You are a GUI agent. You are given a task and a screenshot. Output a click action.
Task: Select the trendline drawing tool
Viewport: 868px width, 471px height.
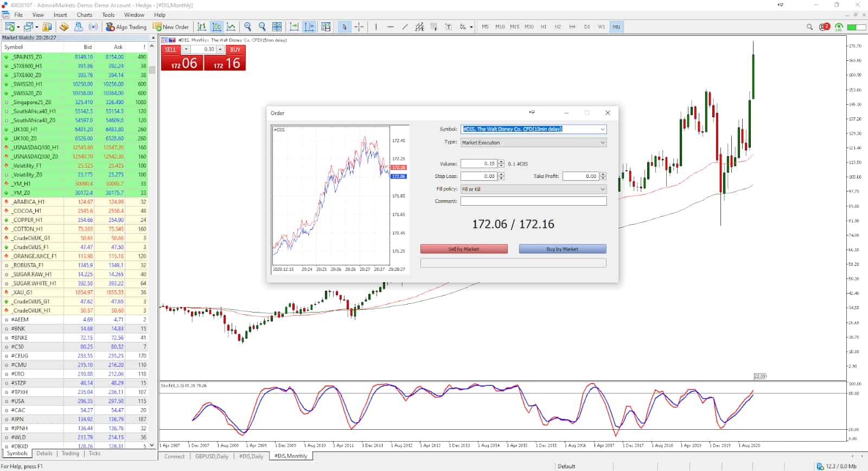(405, 27)
